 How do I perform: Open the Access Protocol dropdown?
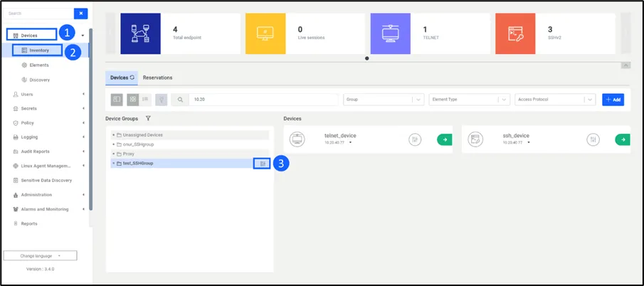(x=555, y=100)
